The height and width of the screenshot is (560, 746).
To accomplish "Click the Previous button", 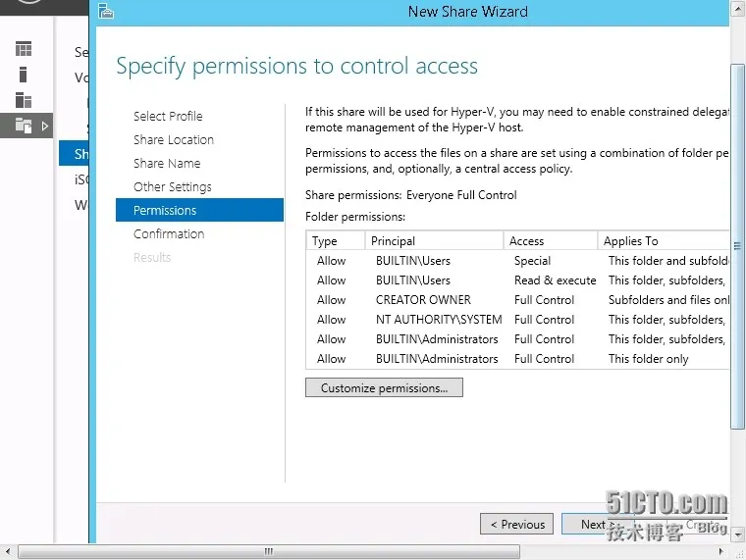I will [x=516, y=525].
